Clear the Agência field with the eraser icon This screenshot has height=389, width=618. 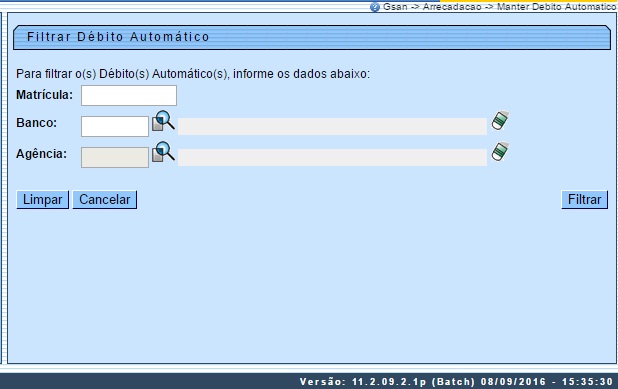tap(500, 151)
